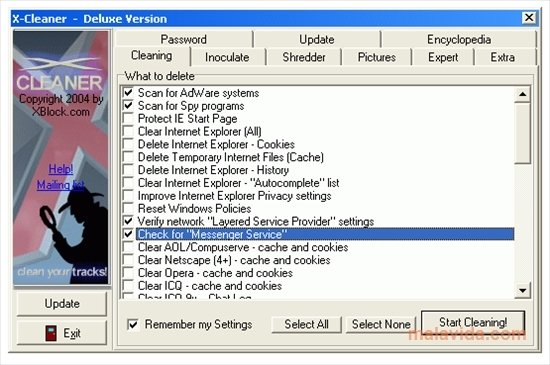550x365 pixels.
Task: Check Delete Internet Explorer - Cookies
Action: pyautogui.click(x=128, y=144)
